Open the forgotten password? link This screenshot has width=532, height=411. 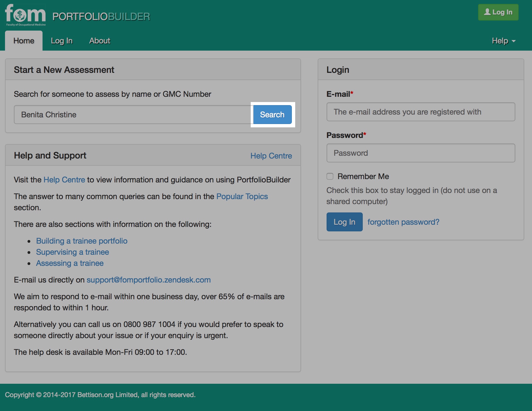tap(403, 222)
